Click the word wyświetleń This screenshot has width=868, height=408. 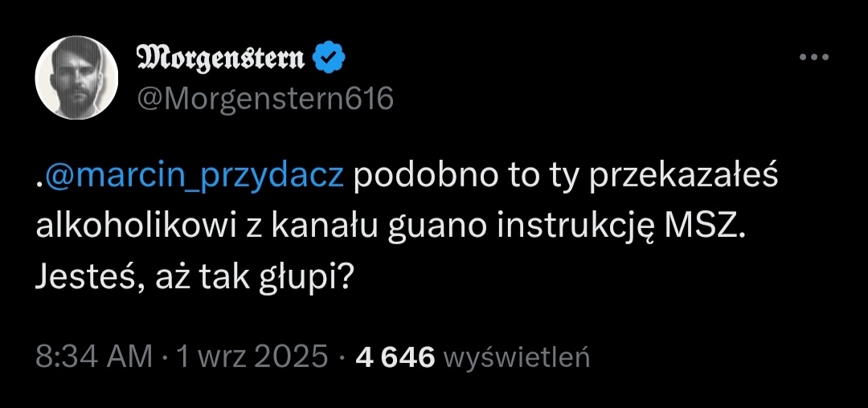pos(517,356)
